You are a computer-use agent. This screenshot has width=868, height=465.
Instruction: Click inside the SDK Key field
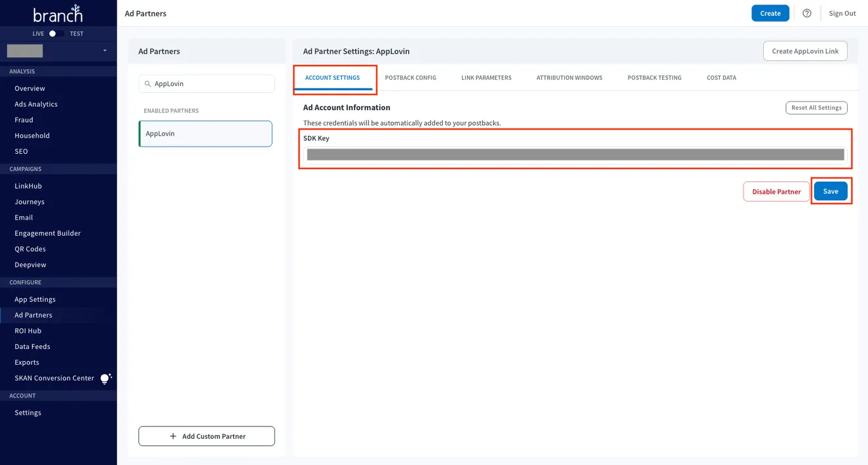575,154
